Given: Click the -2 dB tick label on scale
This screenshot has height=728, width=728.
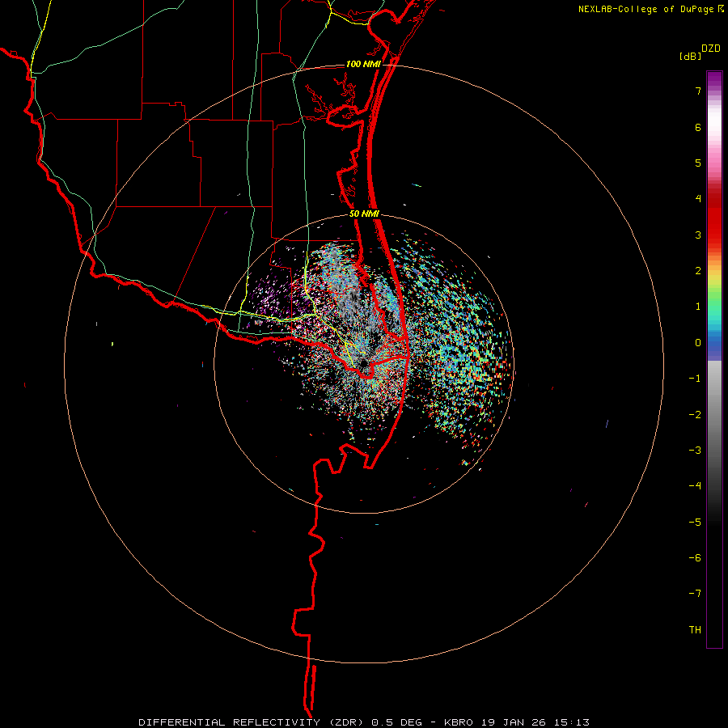Looking at the screenshot, I should 695,415.
